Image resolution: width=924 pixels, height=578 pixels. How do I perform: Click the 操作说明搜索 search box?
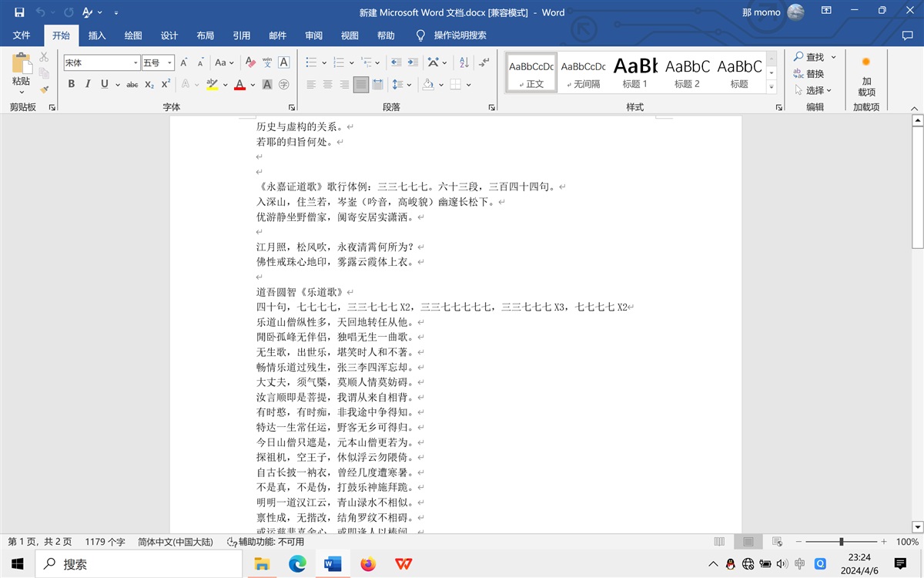460,35
